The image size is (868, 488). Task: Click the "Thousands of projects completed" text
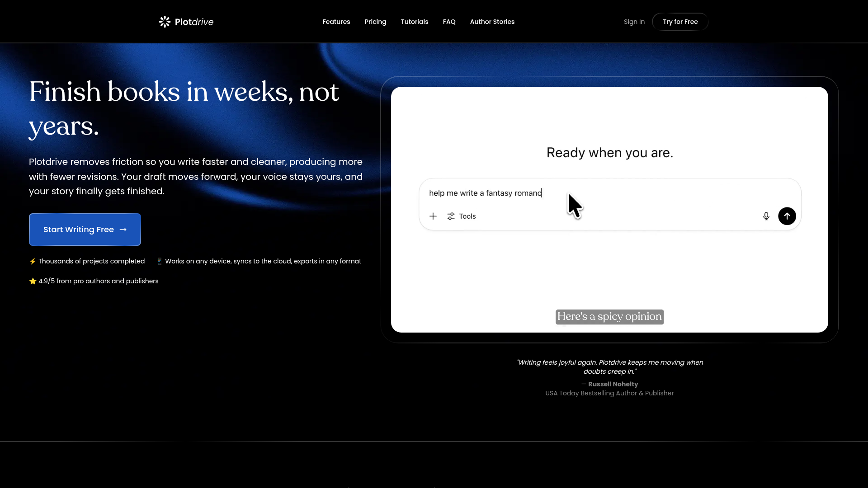(91, 261)
